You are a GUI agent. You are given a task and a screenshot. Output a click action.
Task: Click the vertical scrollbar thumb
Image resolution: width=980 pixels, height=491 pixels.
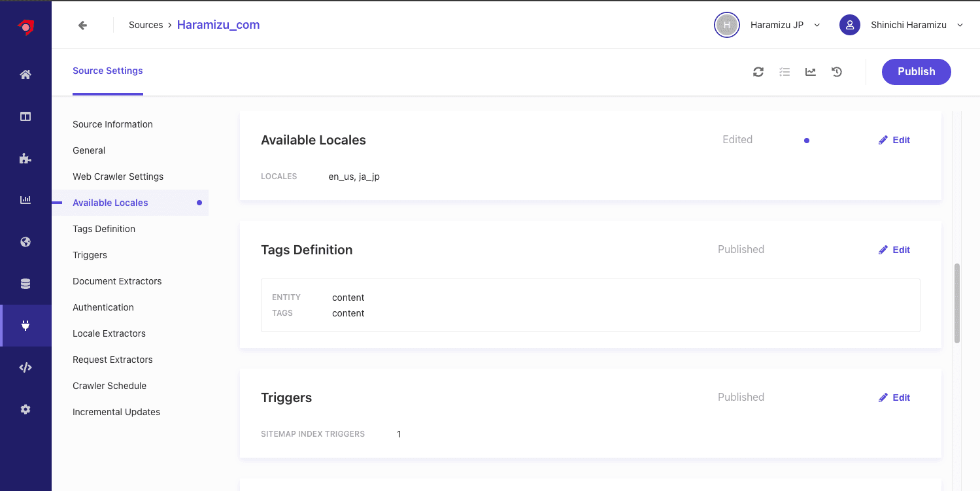point(957,303)
